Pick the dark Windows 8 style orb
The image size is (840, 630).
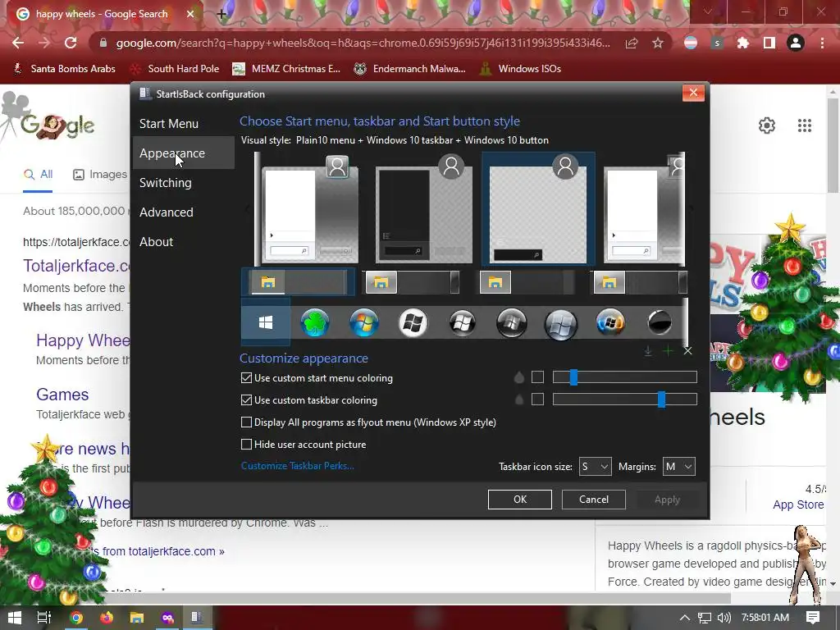coord(512,323)
